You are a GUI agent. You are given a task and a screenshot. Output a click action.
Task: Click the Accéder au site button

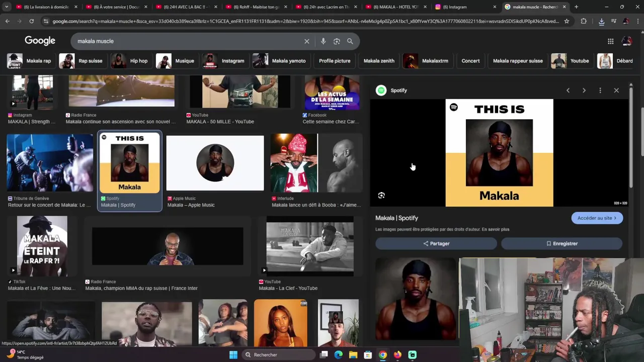tap(597, 218)
